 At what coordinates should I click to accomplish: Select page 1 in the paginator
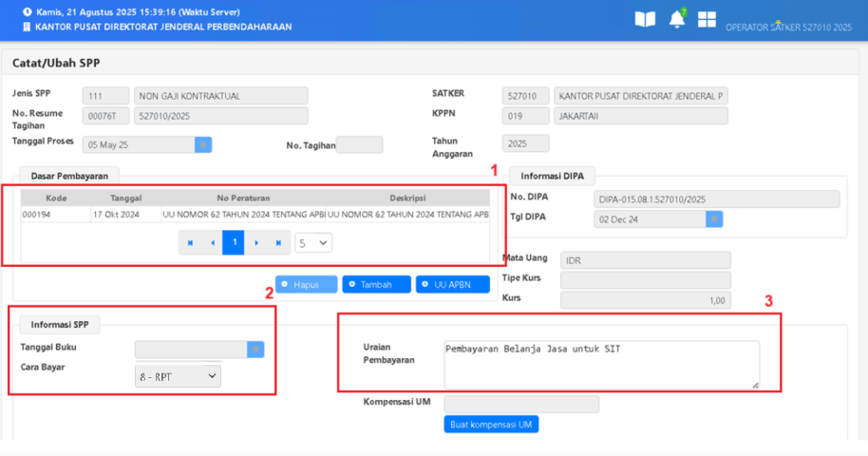234,243
